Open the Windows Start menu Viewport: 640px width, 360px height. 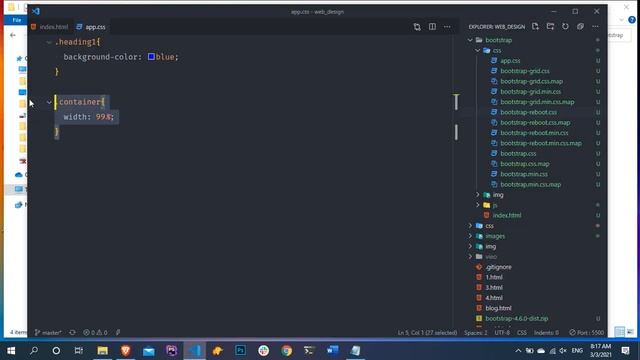[x=11, y=351]
